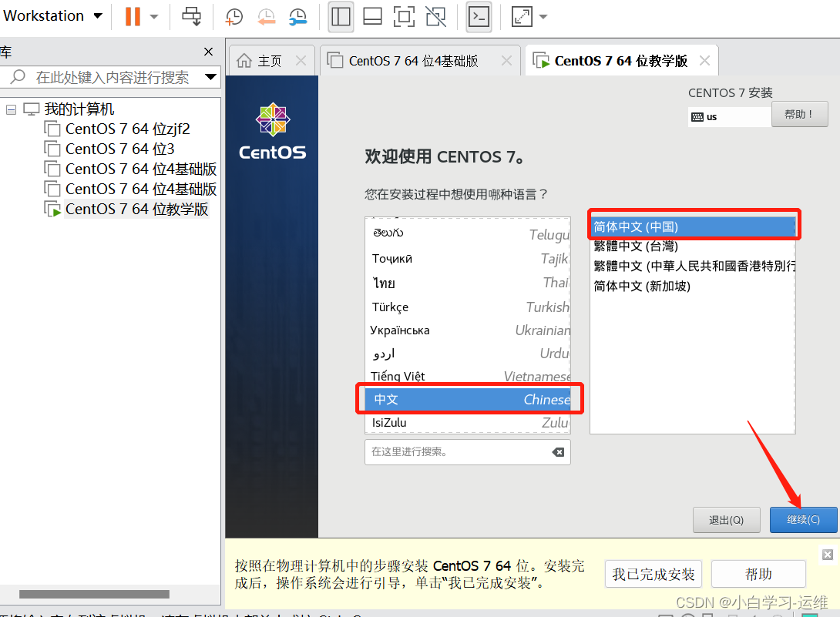Enter full screen mode
This screenshot has height=617, width=840.
point(404,17)
